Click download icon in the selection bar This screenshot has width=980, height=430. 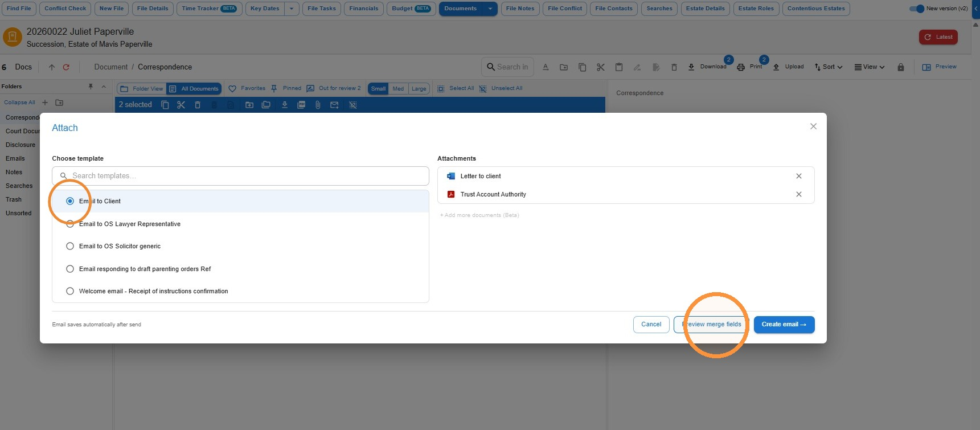pos(285,105)
